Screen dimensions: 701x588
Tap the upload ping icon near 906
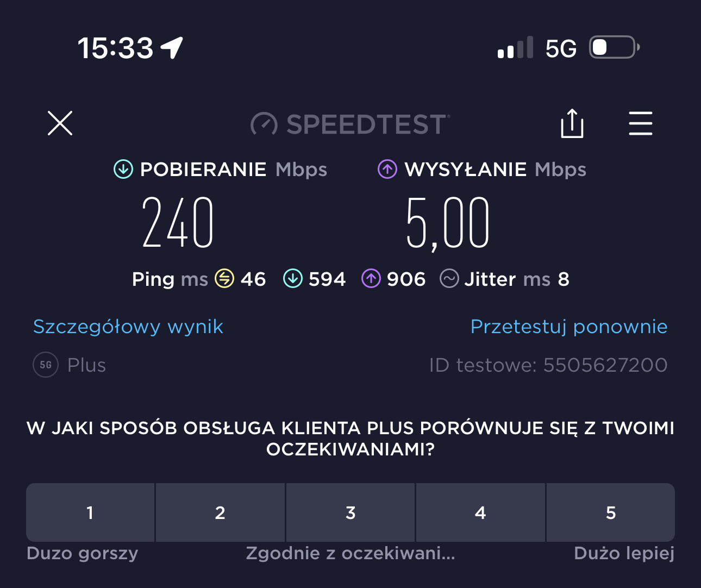[x=371, y=279]
